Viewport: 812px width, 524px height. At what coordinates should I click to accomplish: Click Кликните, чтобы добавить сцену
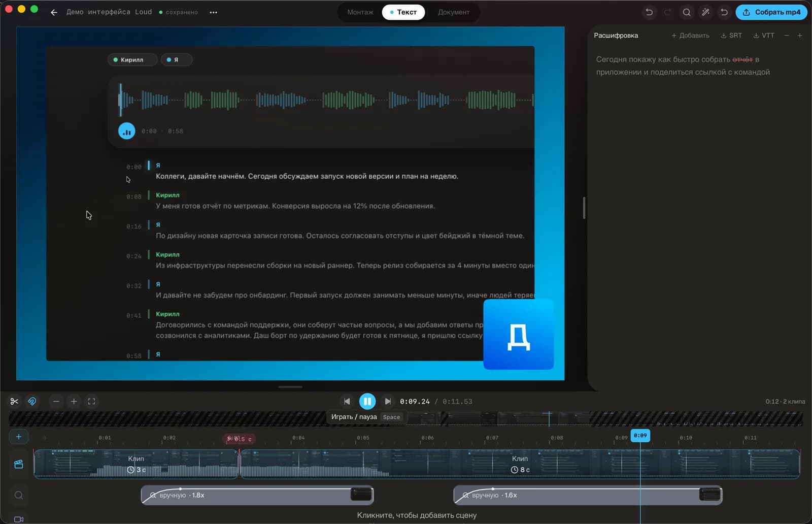pos(417,515)
